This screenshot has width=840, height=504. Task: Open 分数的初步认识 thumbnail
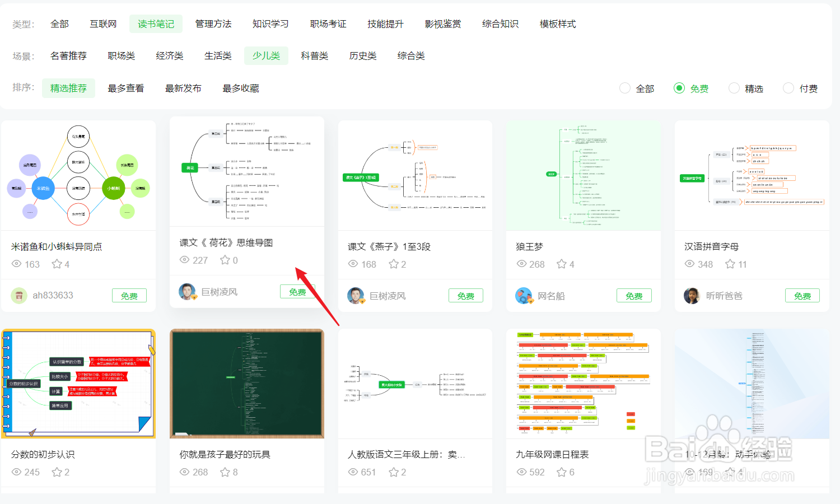pyautogui.click(x=78, y=384)
